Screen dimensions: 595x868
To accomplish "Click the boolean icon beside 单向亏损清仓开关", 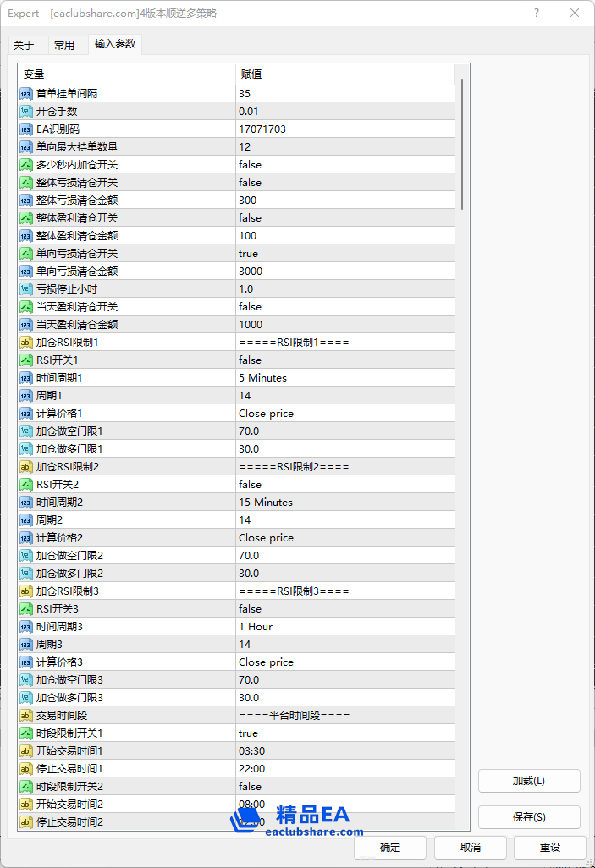I will point(26,254).
